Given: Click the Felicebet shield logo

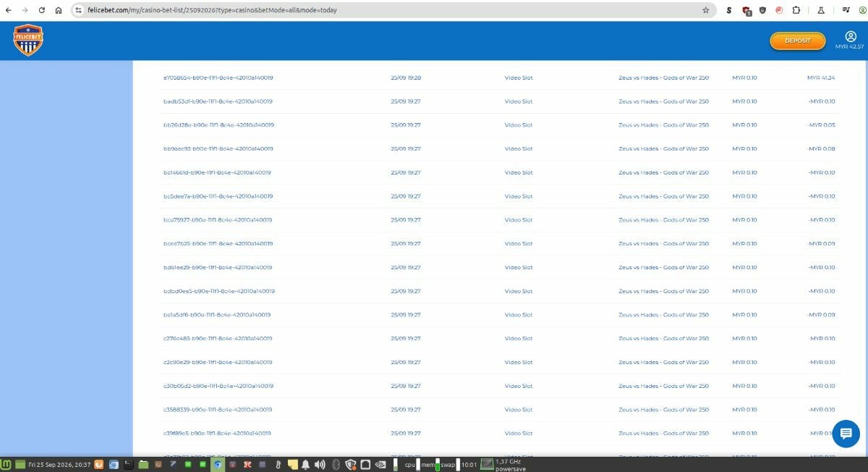Looking at the screenshot, I should tap(28, 41).
